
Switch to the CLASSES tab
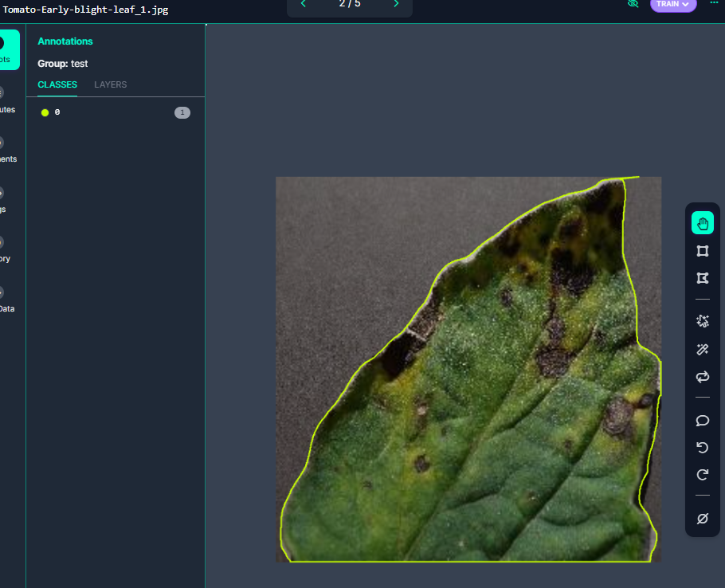coord(57,84)
